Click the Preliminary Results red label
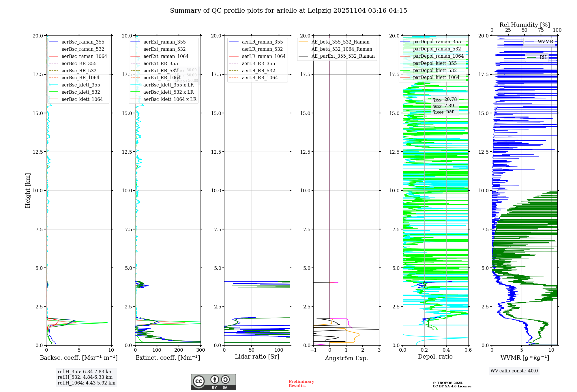Screen dimensions: 577x392 click(301, 384)
